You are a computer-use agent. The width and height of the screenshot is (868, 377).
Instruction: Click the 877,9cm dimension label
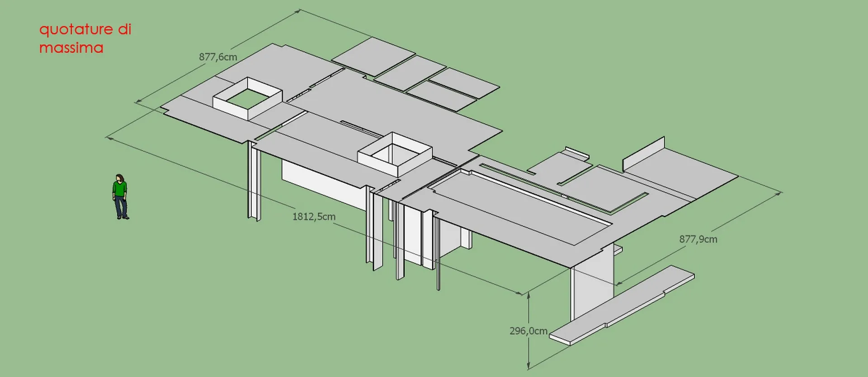pos(698,239)
